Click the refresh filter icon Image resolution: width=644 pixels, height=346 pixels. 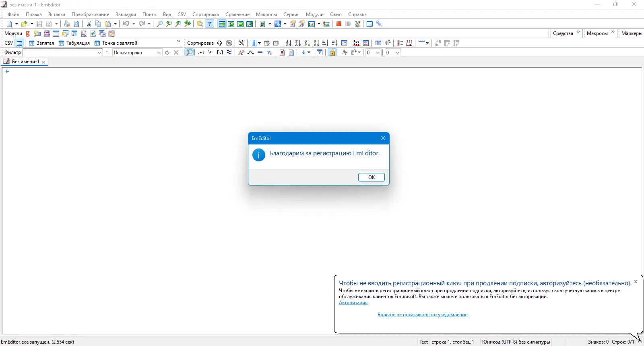pyautogui.click(x=167, y=52)
